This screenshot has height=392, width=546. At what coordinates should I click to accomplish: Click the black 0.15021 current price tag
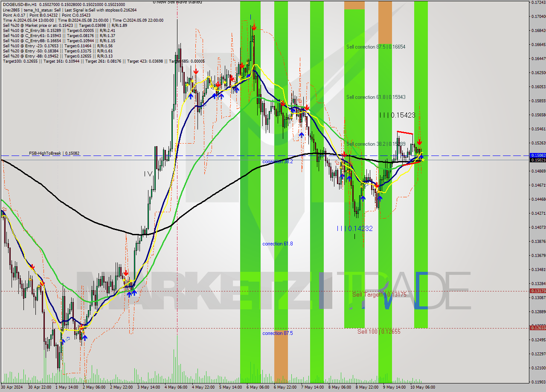(x=537, y=160)
